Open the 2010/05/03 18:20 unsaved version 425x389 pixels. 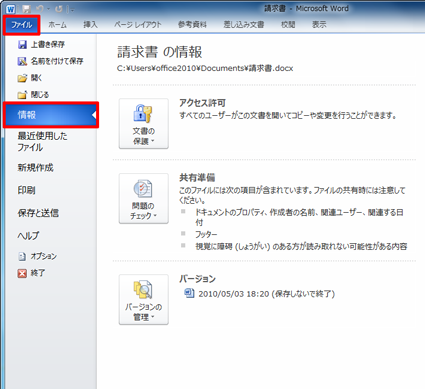[x=259, y=294]
